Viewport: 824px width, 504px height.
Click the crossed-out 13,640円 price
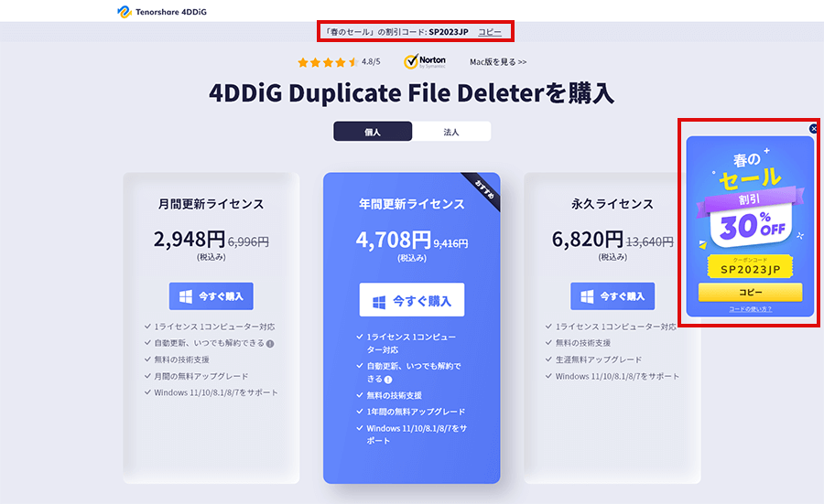[649, 242]
